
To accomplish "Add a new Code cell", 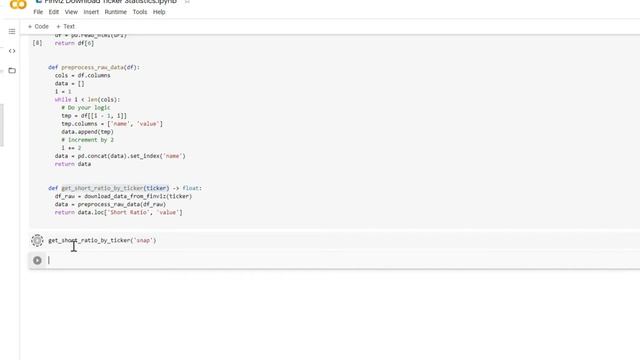I will click(38, 27).
